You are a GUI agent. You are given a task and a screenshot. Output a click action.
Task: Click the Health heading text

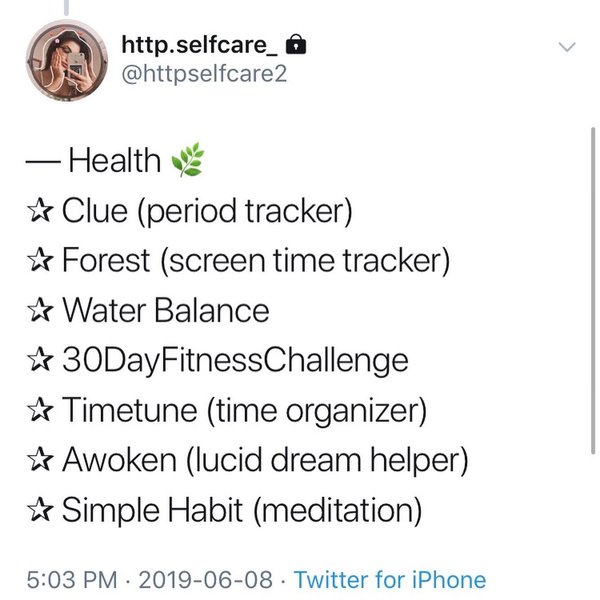(114, 160)
